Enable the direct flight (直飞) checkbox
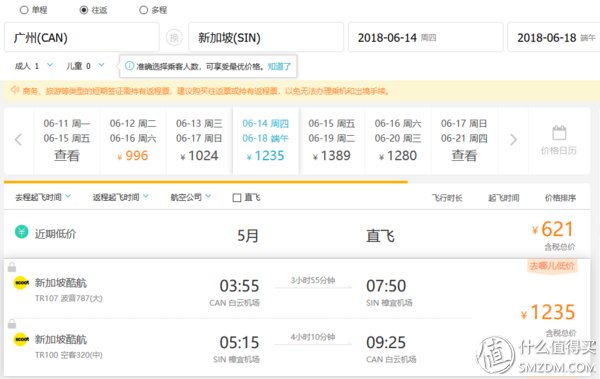600x379 pixels. tap(237, 198)
